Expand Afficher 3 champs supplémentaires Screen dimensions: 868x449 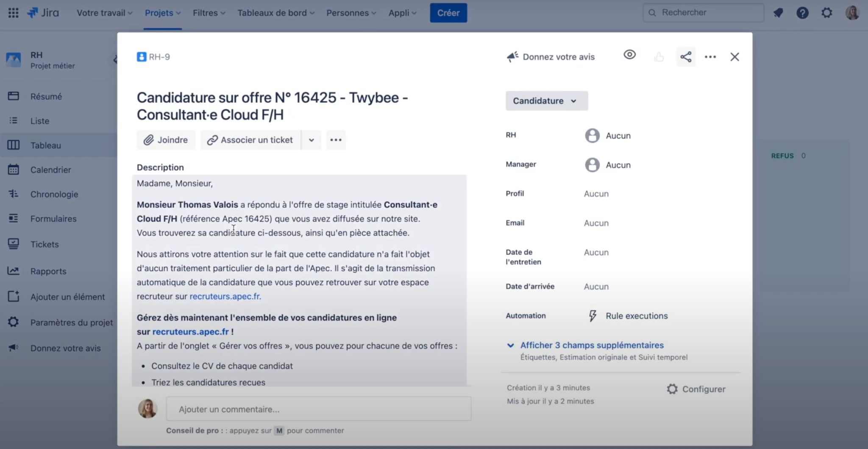[x=592, y=345]
